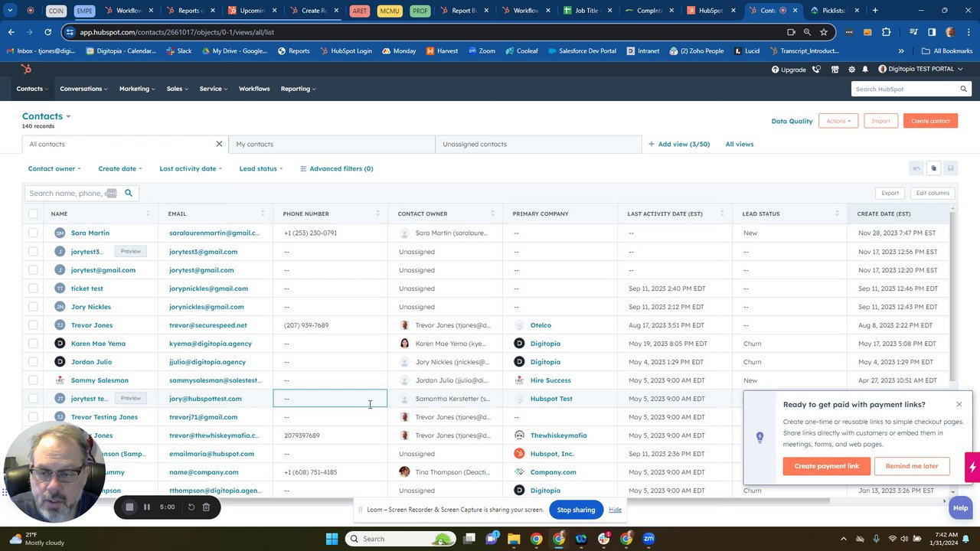
Task: Open HubSpot calling phone icon
Action: [816, 69]
